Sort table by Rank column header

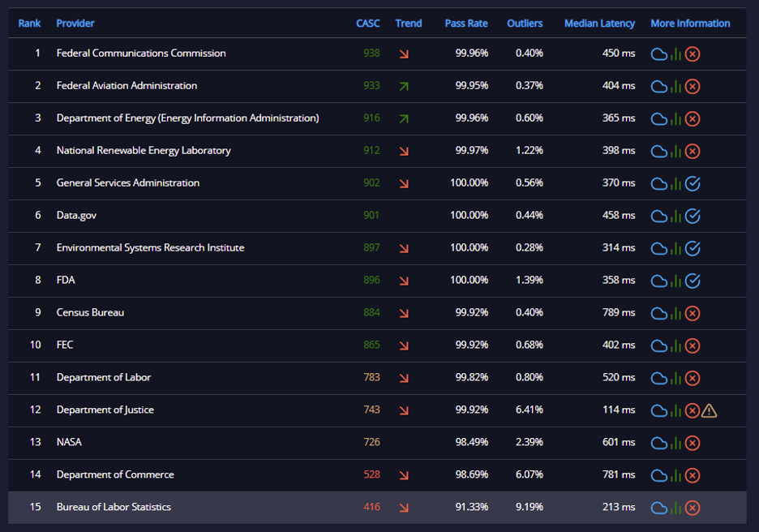29,24
